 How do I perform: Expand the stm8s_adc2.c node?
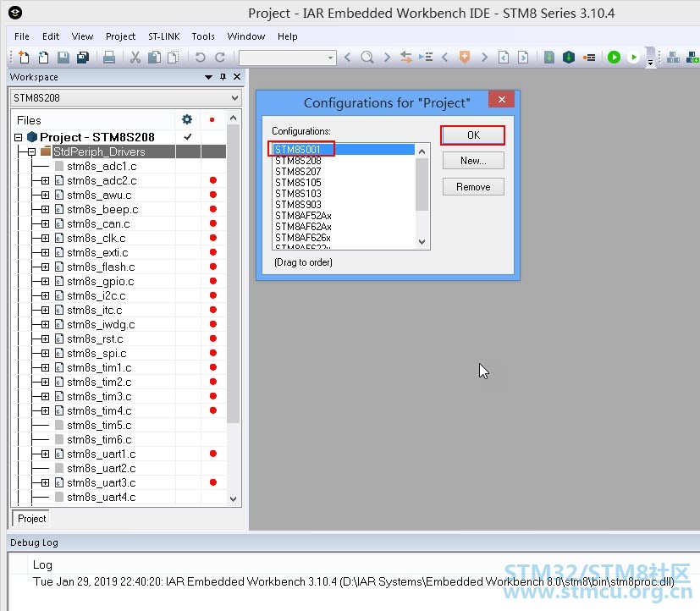45,181
